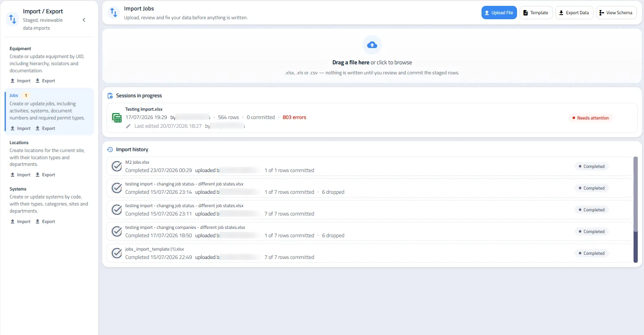The image size is (644, 335).
Task: Click Completed badge for jobs_import_template (1).xlsx
Action: (x=591, y=253)
